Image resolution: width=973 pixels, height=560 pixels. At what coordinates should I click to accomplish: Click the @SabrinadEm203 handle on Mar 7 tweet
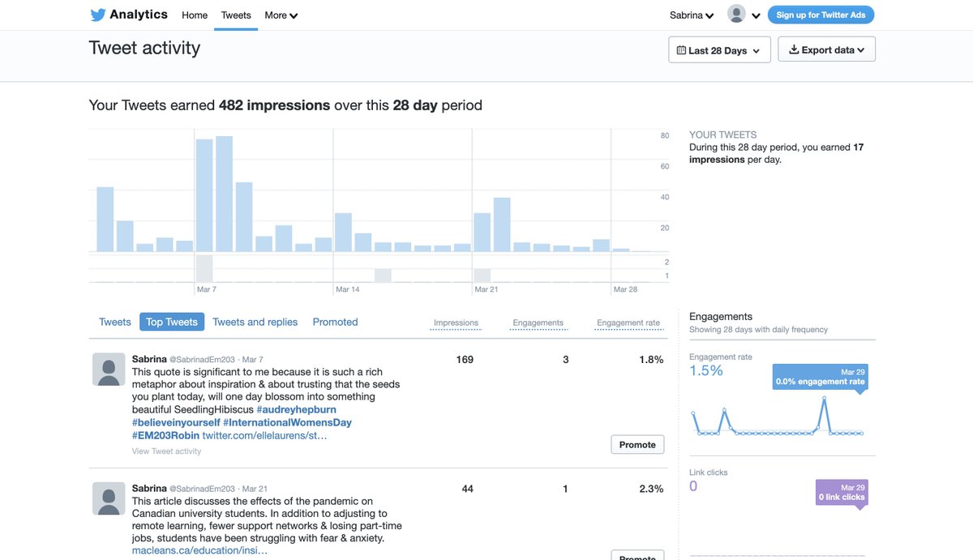[203, 359]
